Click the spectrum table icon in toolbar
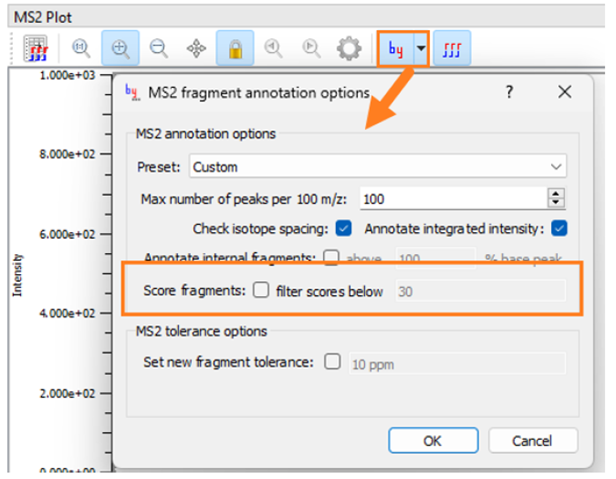This screenshot has width=616, height=479. point(36,48)
